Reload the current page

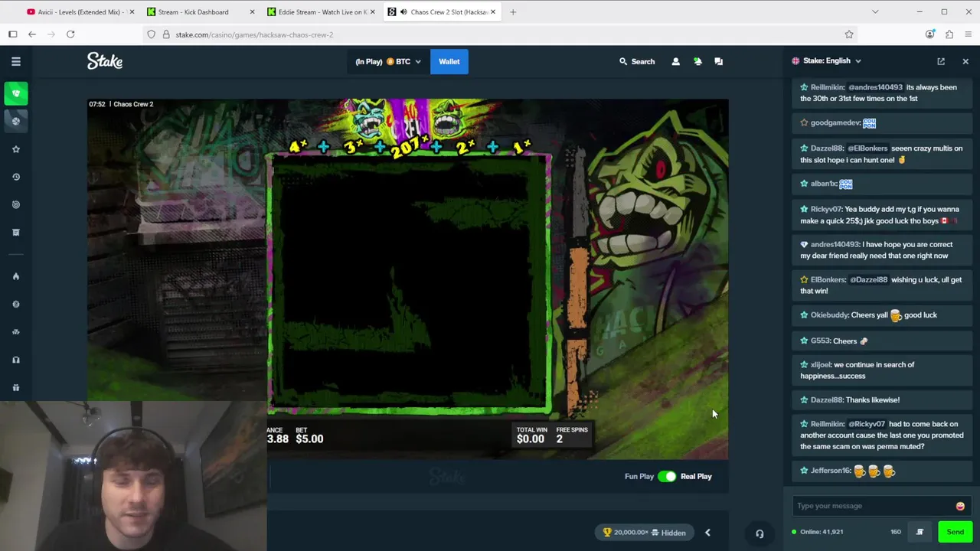click(70, 34)
